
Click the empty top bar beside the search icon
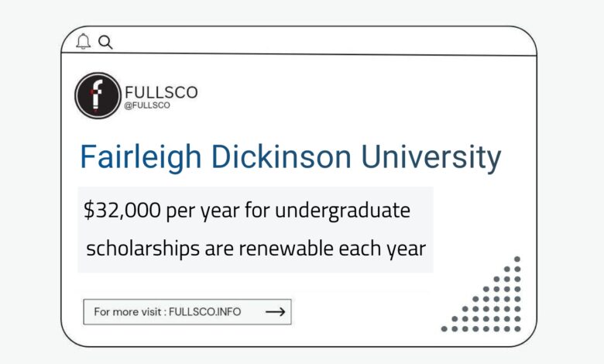(324, 42)
